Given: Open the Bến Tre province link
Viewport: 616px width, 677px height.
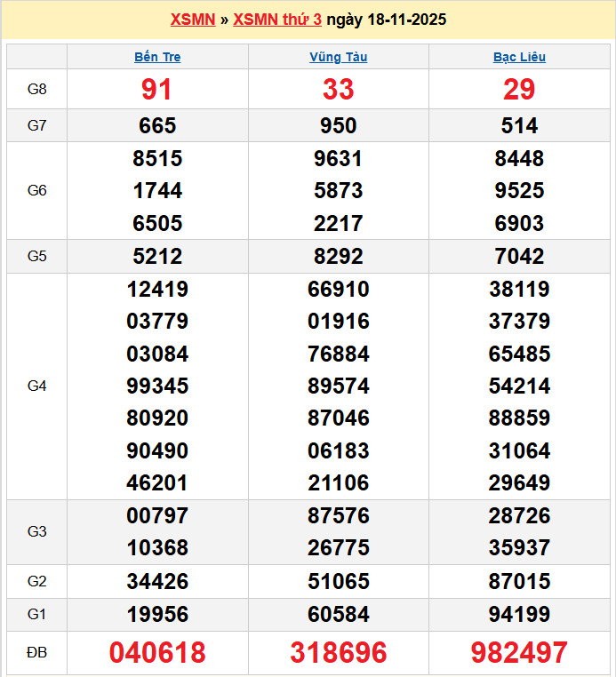Looking at the screenshot, I should [x=157, y=57].
